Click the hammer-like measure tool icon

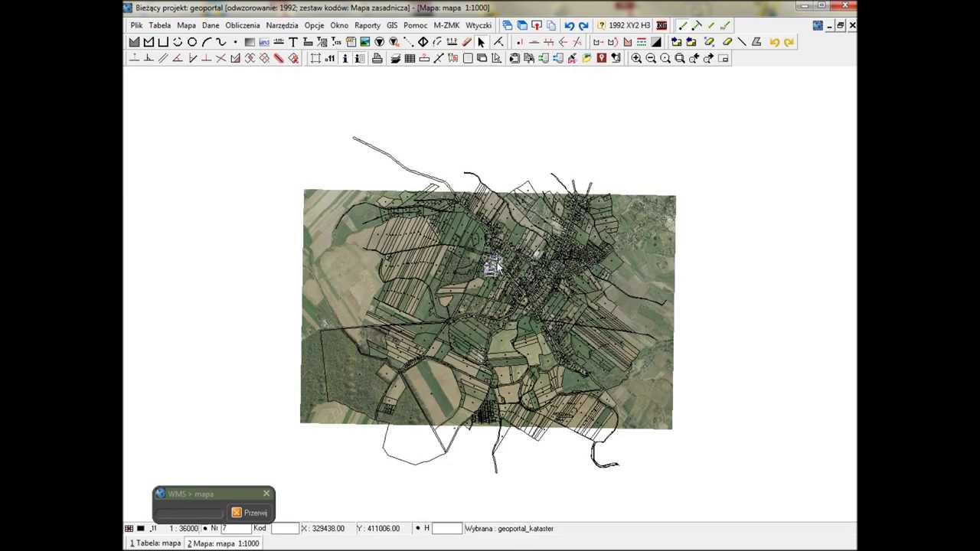click(697, 25)
